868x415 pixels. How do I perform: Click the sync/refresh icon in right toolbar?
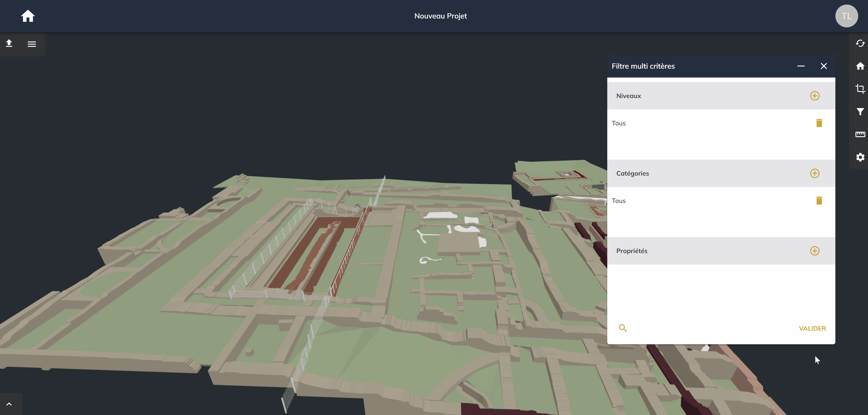click(x=860, y=44)
